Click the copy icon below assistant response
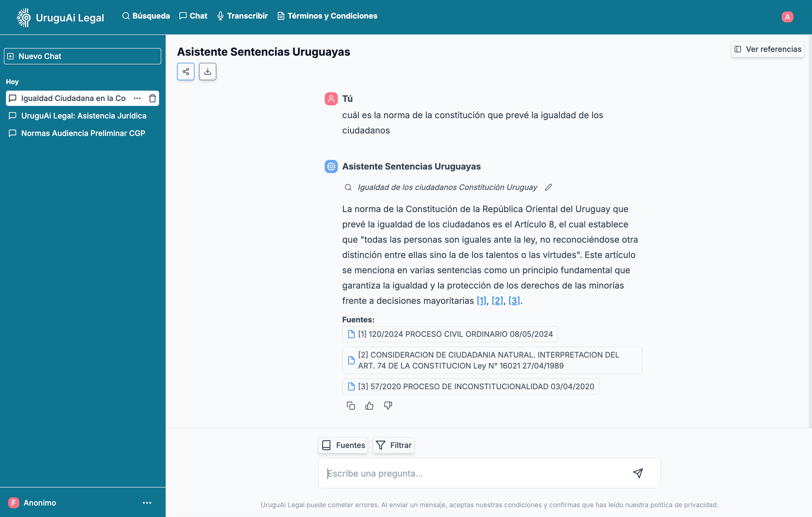 coord(350,406)
